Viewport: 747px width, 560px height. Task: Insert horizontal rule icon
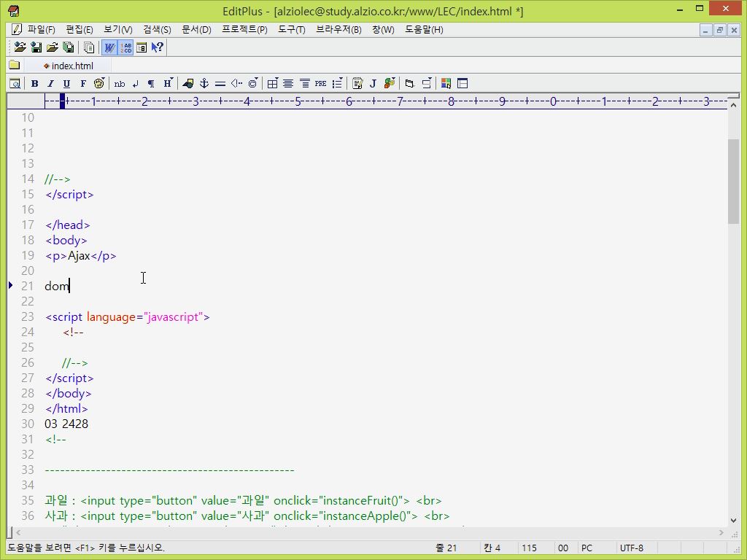220,83
